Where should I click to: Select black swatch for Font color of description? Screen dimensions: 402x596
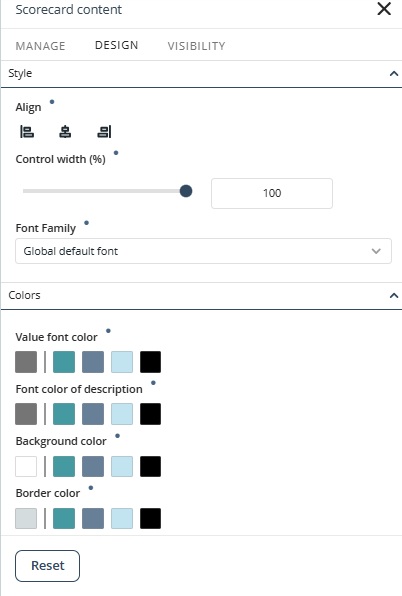[150, 414]
